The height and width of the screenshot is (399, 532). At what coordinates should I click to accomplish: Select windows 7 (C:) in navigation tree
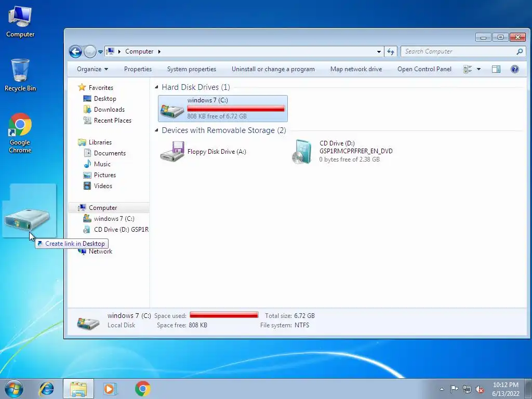pos(109,219)
